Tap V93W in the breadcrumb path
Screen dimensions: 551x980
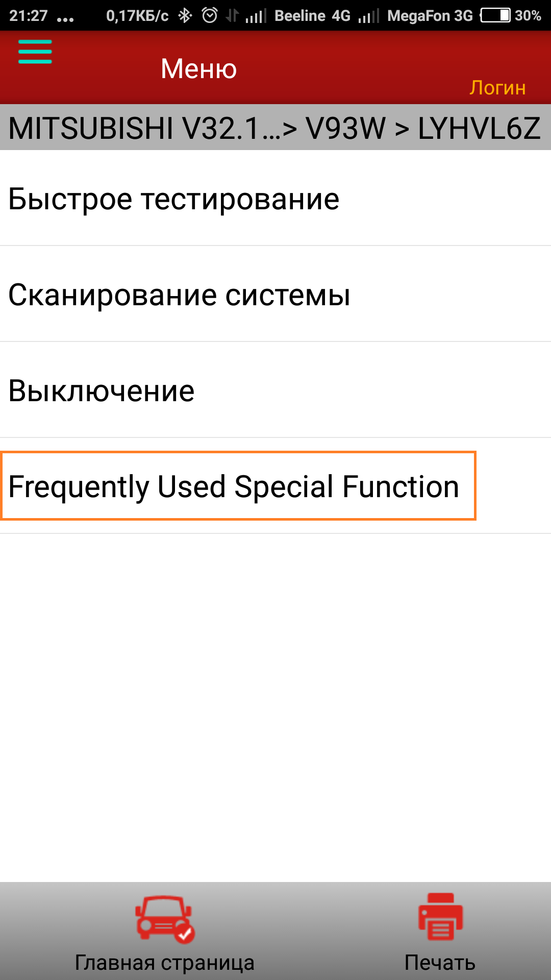[x=345, y=128]
